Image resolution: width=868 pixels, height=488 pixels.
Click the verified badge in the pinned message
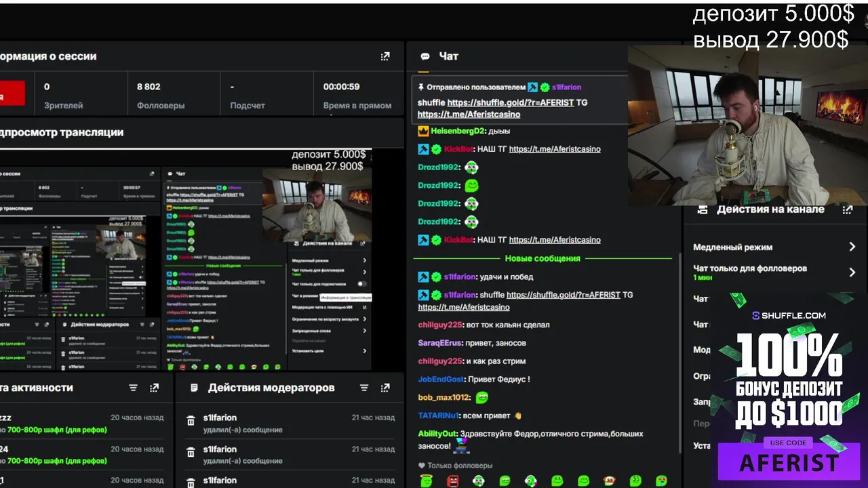pyautogui.click(x=545, y=87)
